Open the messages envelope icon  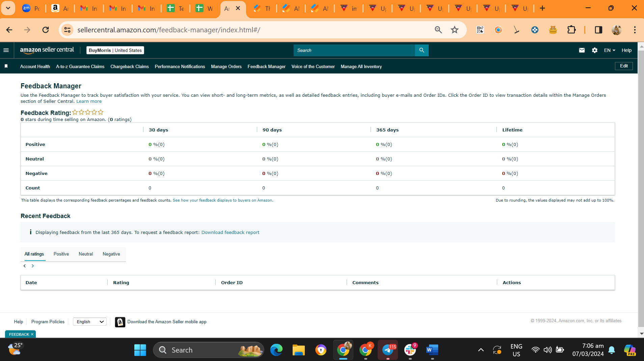tap(582, 50)
